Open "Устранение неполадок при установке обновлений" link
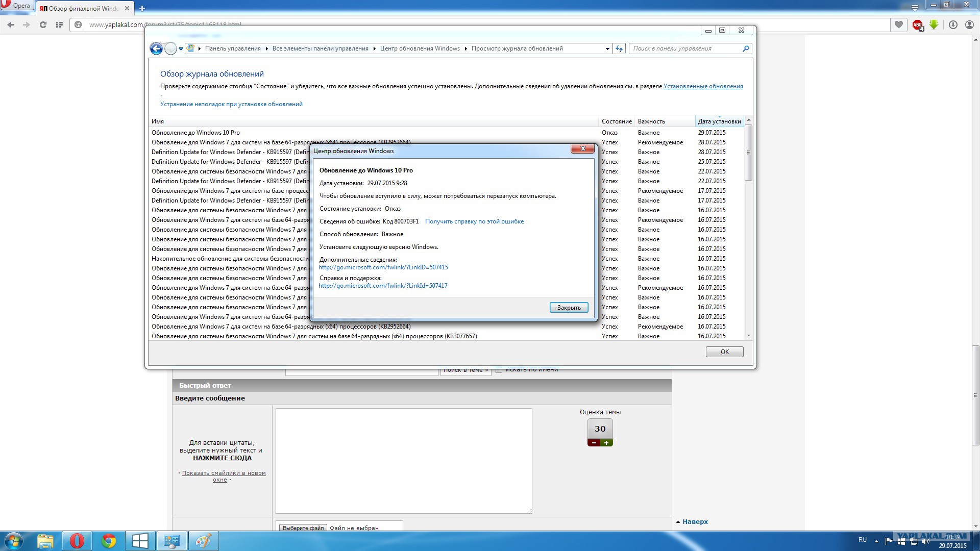The image size is (980, 551). pyautogui.click(x=231, y=104)
